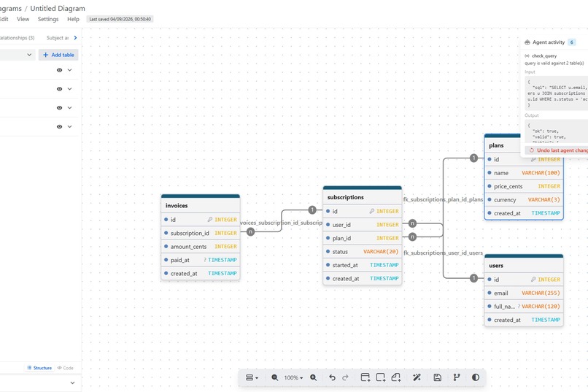Click the Untitled Diagram title
The image size is (588, 392).
tap(58, 8)
